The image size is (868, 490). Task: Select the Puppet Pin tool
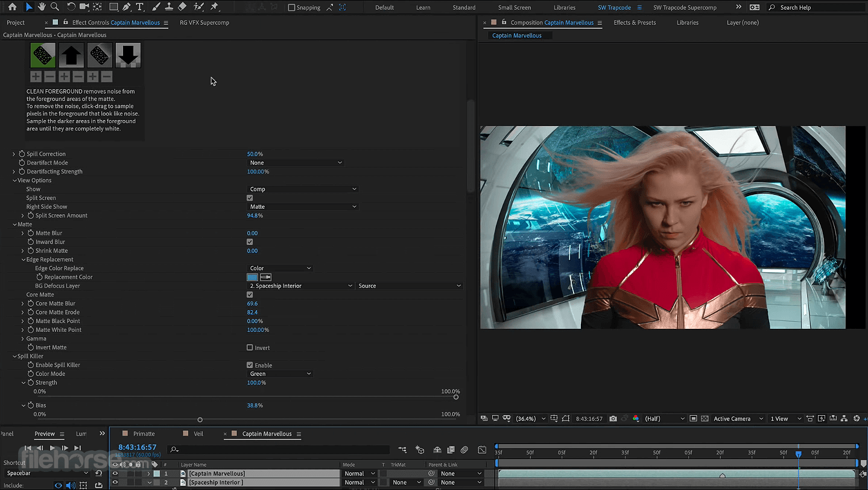(215, 7)
